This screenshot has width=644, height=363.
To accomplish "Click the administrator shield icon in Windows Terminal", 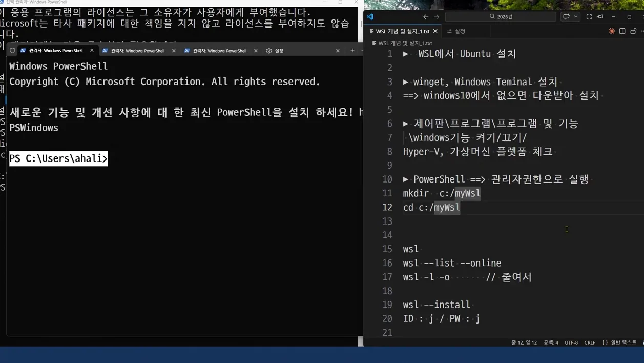I will [x=12, y=51].
